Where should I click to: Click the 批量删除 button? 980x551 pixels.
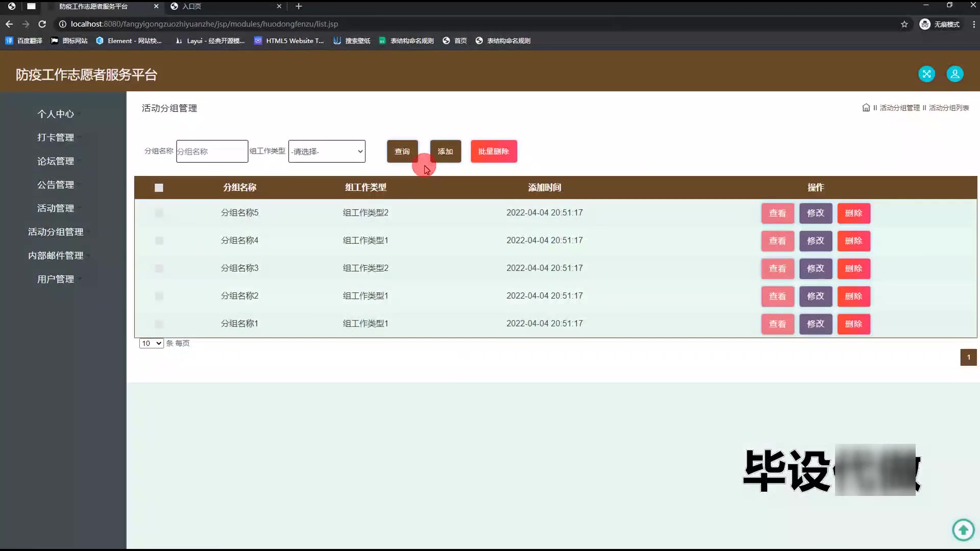point(493,152)
